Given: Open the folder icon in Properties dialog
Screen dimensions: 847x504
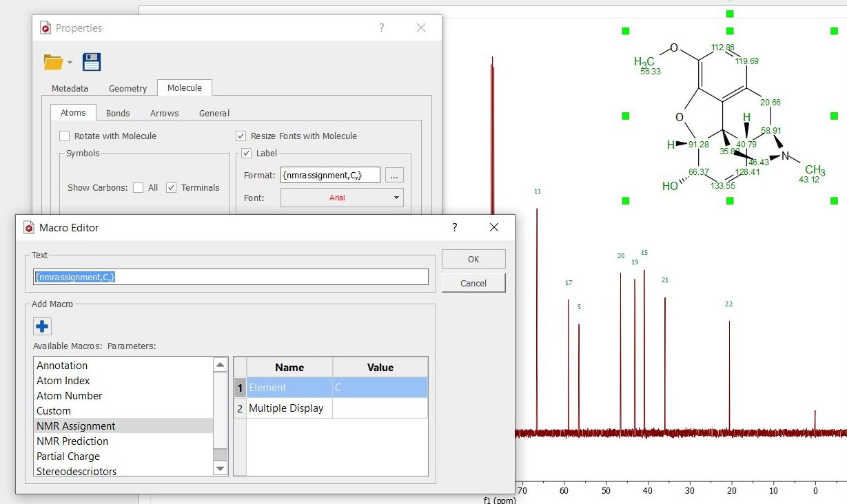Looking at the screenshot, I should [x=53, y=62].
